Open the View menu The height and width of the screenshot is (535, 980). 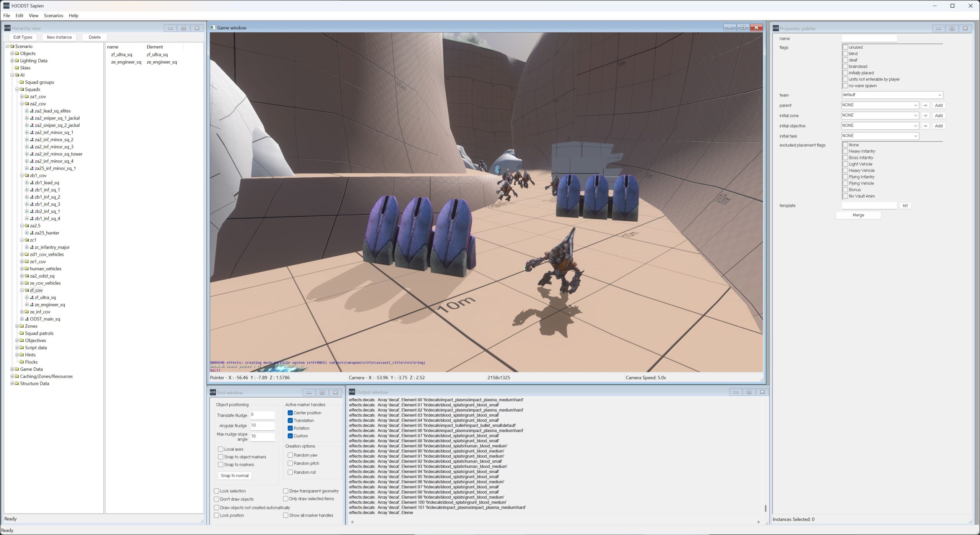[x=33, y=16]
